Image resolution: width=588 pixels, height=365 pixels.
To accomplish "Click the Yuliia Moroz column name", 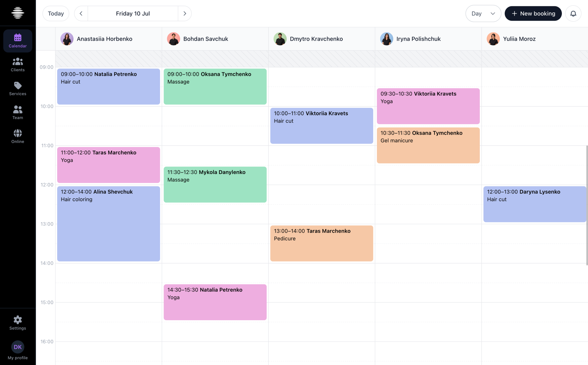I will click(x=519, y=39).
